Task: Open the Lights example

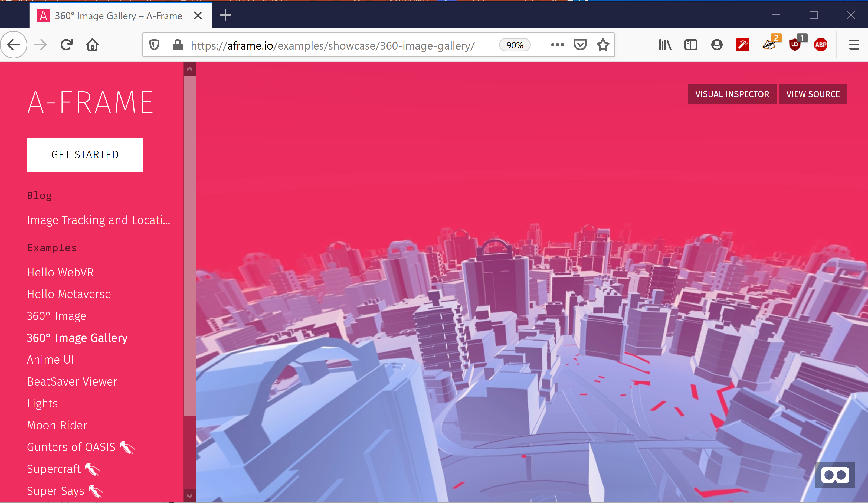Action: (42, 403)
